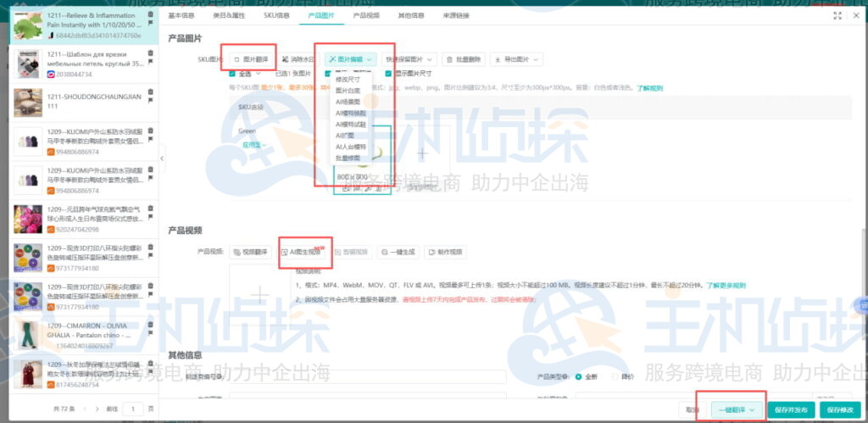
Task: Flag the 1209--CIMARRON - OLIVIA product
Action: tap(151, 334)
